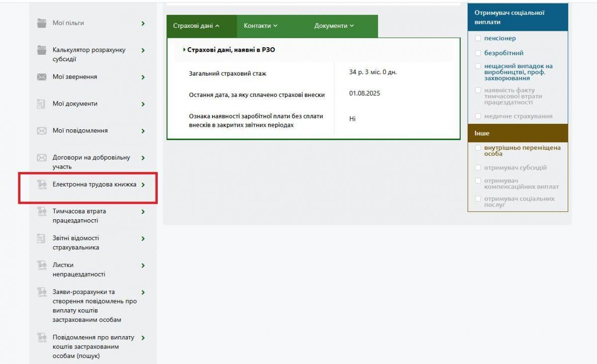Click the Тимчасова втрата працездатності link
The height and width of the screenshot is (364, 597).
(x=81, y=215)
